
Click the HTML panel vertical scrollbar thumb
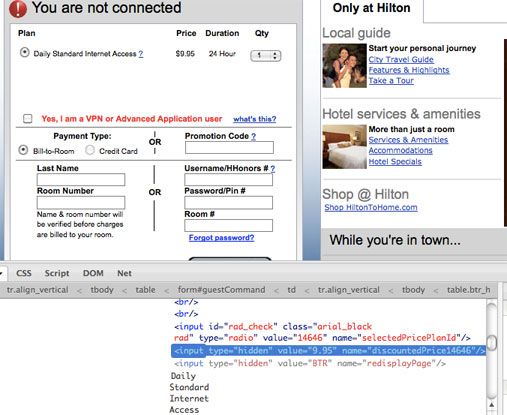click(492, 342)
